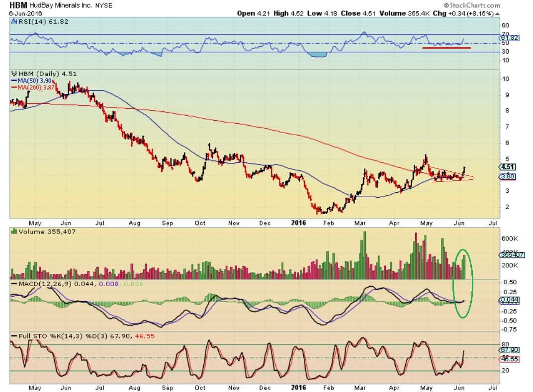Click the 200K volume axis label
Screen dimensions: 533x392
point(510,265)
